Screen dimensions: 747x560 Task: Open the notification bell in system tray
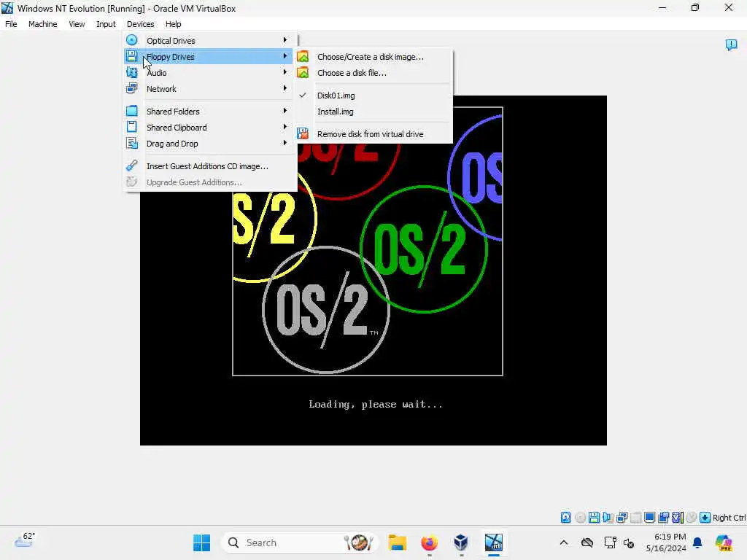point(697,542)
